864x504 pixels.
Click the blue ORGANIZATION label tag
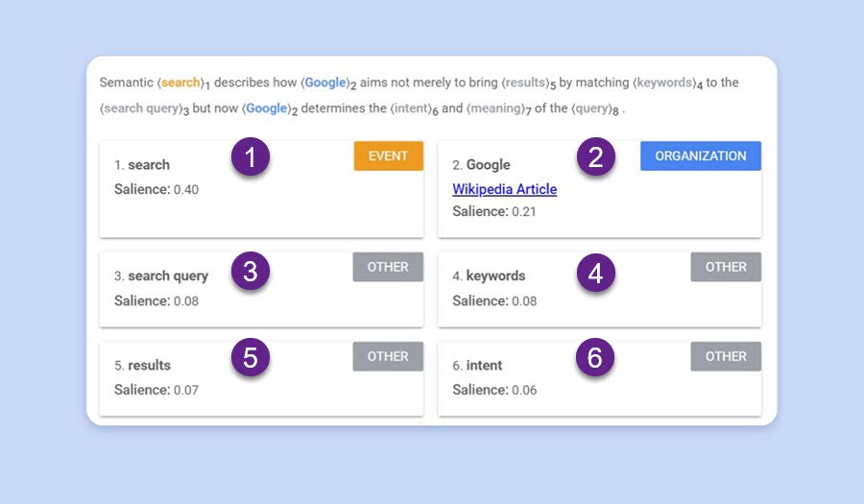click(700, 156)
